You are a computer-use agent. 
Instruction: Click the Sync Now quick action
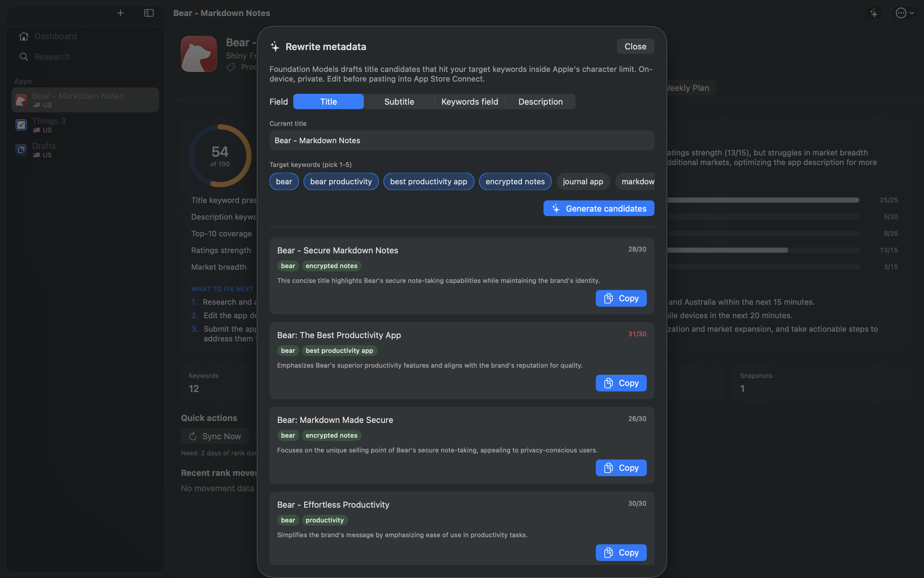point(215,436)
